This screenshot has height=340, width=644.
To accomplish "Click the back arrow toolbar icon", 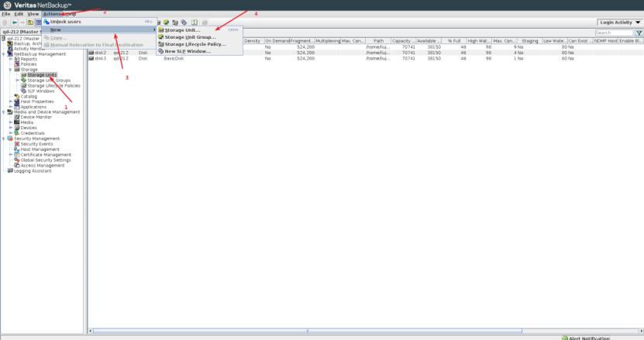I will tap(15, 22).
